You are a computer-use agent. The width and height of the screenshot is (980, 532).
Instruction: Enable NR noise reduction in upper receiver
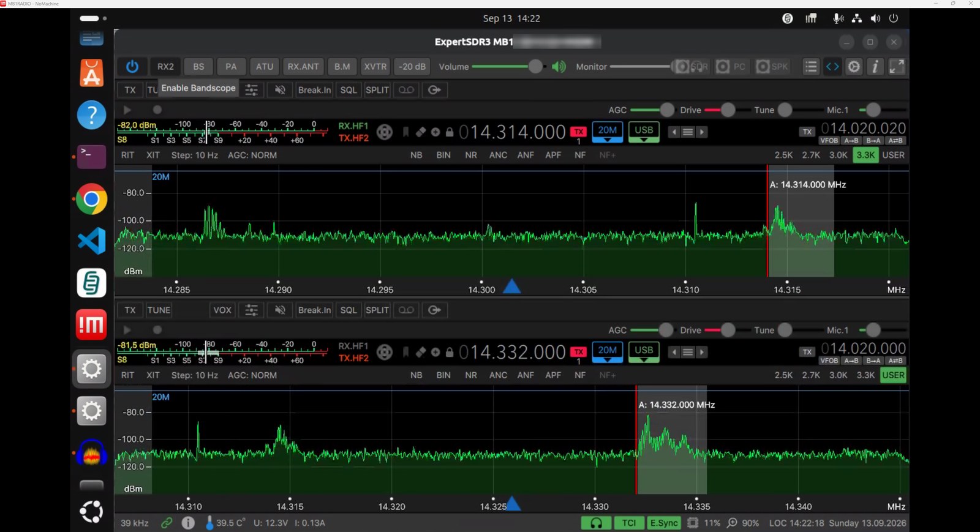471,155
